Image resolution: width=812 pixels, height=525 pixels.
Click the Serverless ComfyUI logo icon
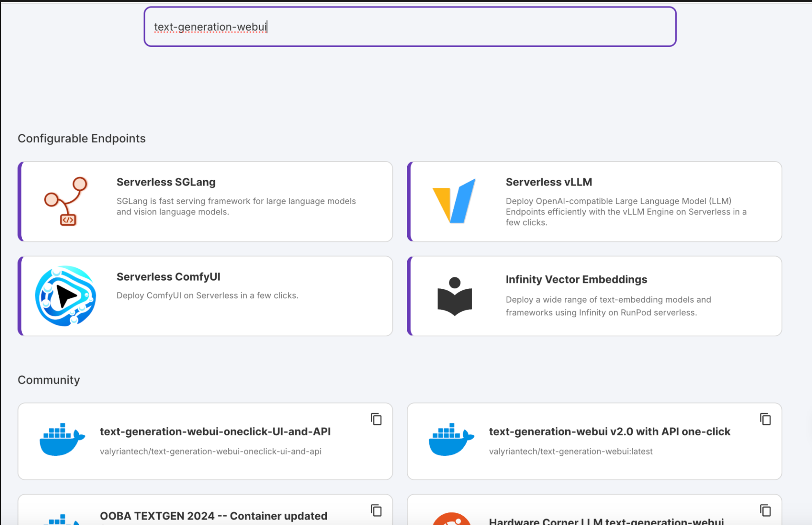[66, 296]
